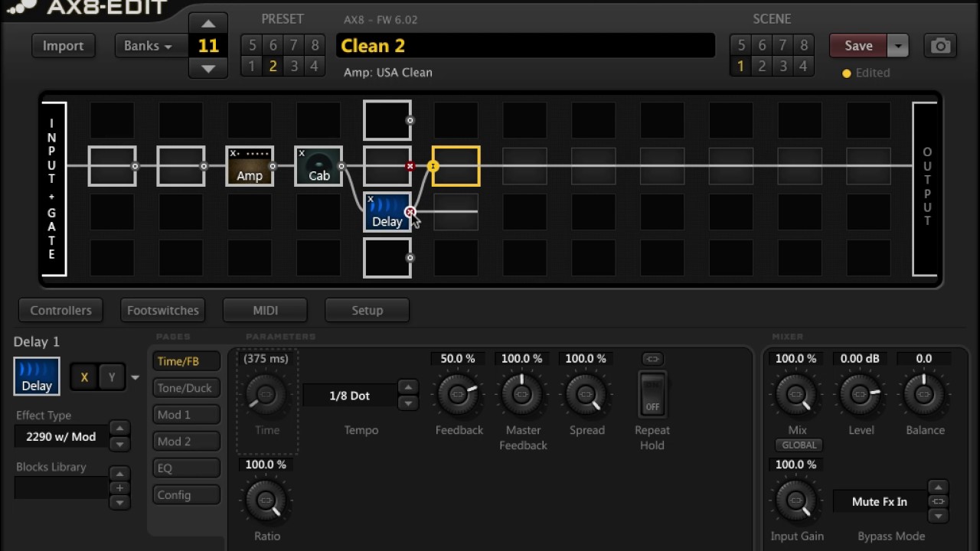Open the Tone/Duck page
980x551 pixels.
point(186,388)
